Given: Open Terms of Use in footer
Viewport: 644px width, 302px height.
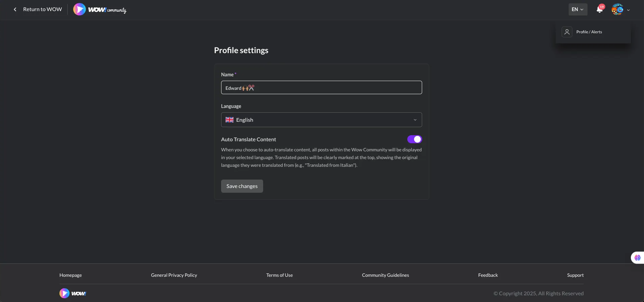Looking at the screenshot, I should click(x=279, y=275).
